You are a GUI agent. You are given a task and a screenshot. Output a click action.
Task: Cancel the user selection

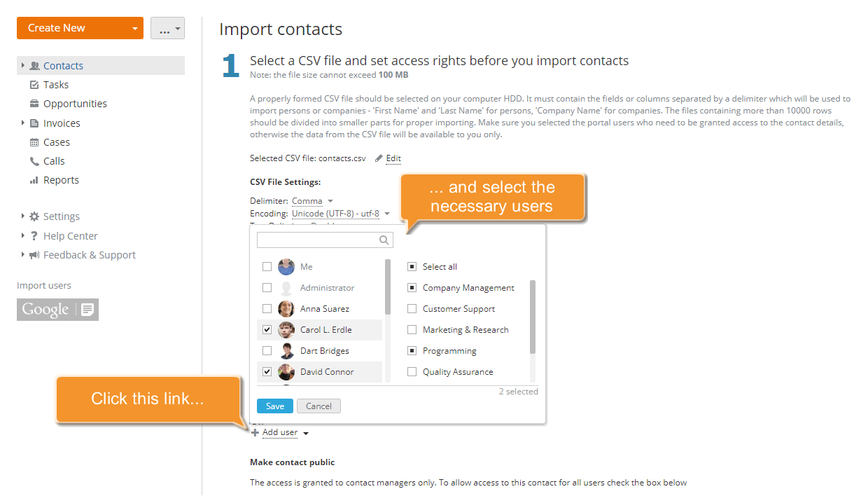pos(318,406)
